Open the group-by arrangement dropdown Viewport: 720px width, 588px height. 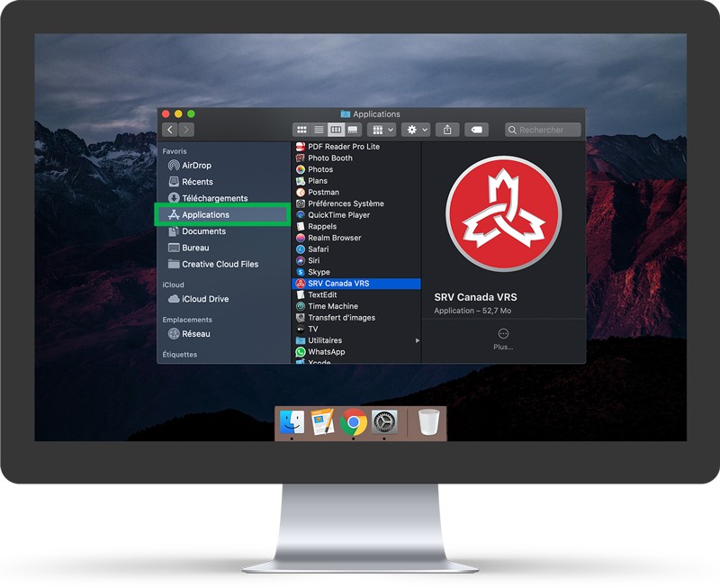382,130
